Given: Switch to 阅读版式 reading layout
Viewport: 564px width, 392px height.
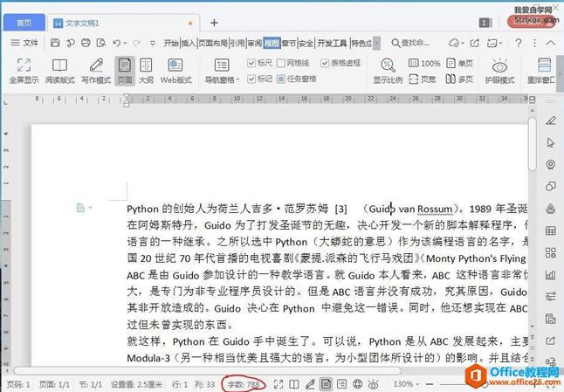Looking at the screenshot, I should 59,71.
